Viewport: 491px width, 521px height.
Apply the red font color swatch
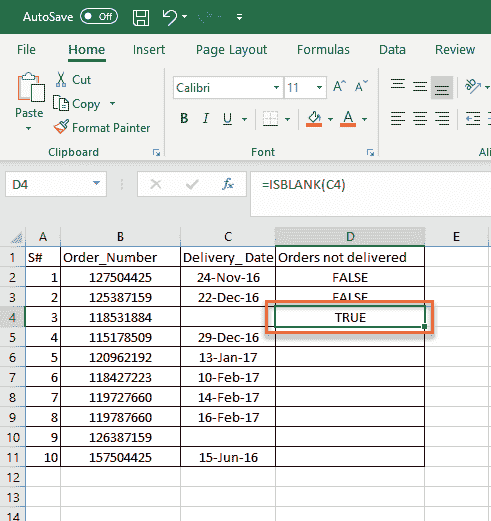[348, 119]
